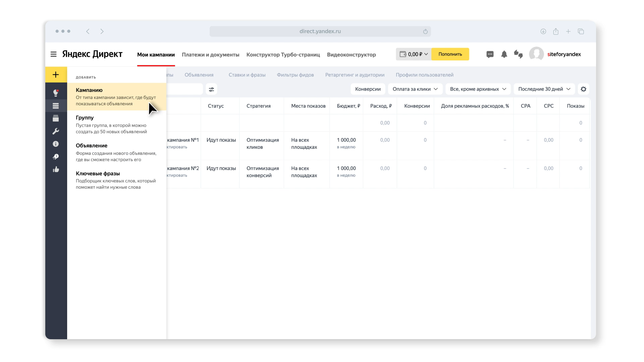This screenshot has height=362, width=644.
Task: Click the thumbs-up sidebar icon
Action: click(56, 169)
